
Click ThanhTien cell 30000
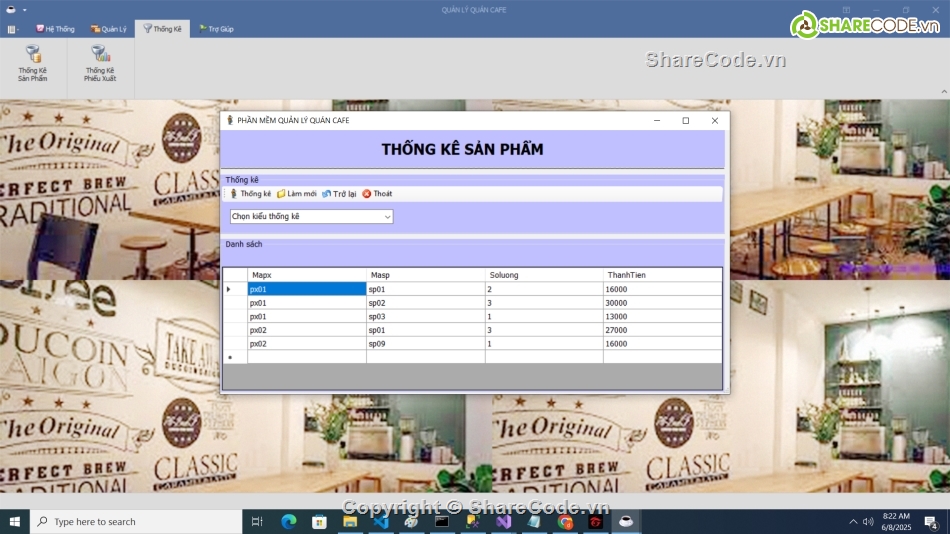pos(662,303)
